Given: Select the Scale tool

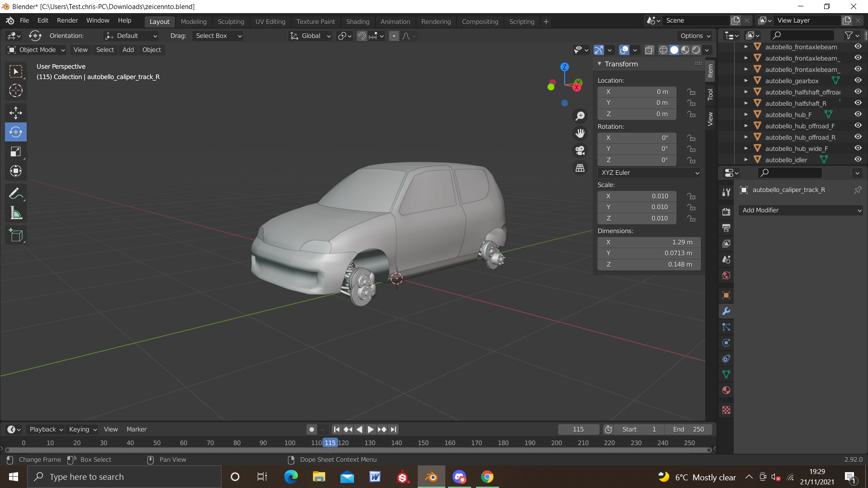Looking at the screenshot, I should pyautogui.click(x=16, y=152).
